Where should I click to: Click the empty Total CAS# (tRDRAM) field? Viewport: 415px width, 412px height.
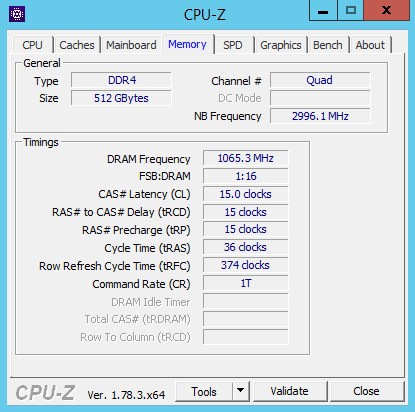(x=246, y=319)
